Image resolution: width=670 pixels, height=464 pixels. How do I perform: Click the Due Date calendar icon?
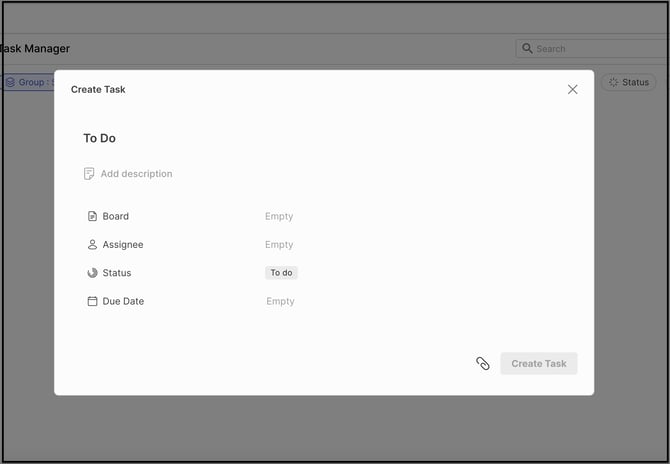(92, 301)
